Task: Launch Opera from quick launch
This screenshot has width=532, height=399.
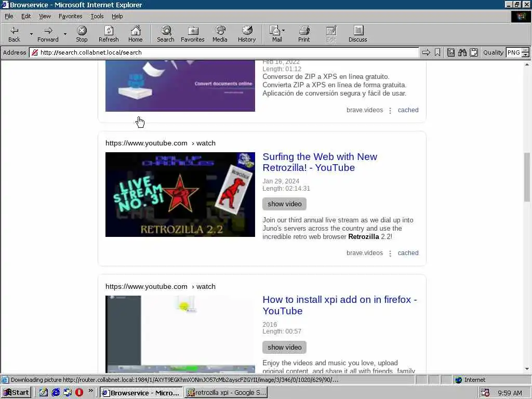Action: click(79, 393)
